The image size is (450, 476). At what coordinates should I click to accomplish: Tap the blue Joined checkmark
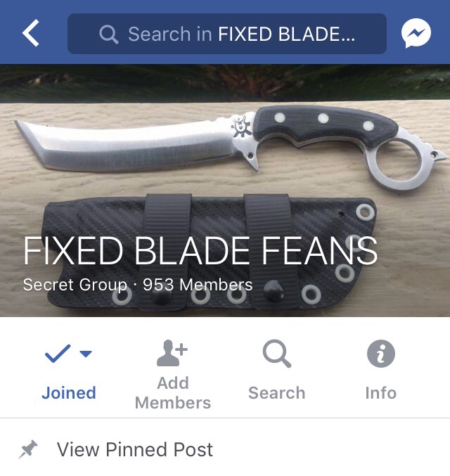(x=58, y=354)
